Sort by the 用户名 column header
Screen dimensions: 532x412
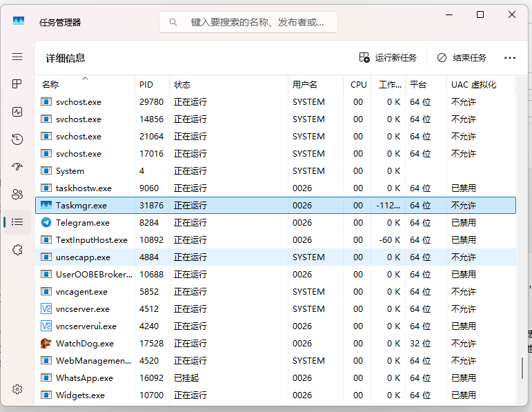(x=305, y=85)
